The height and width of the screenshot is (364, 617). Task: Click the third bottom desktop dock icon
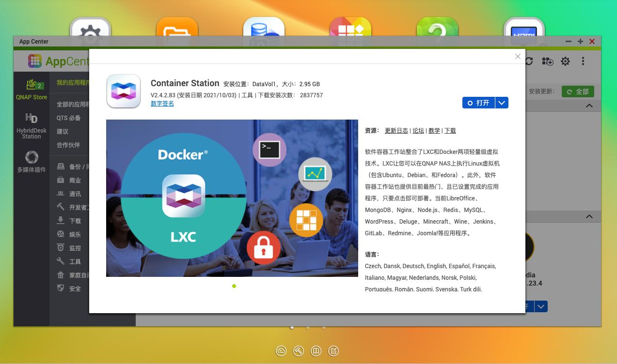coord(316,351)
